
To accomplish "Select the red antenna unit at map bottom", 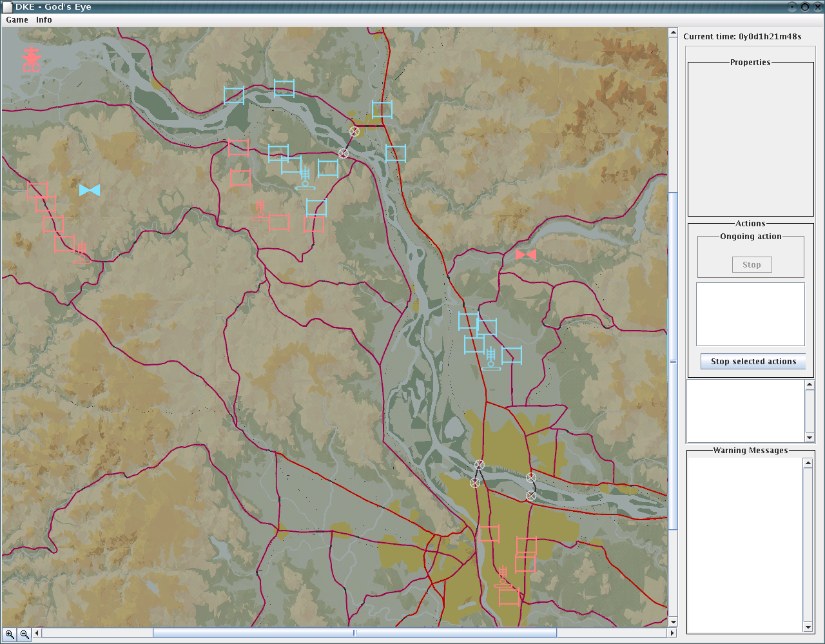I will pos(503,576).
